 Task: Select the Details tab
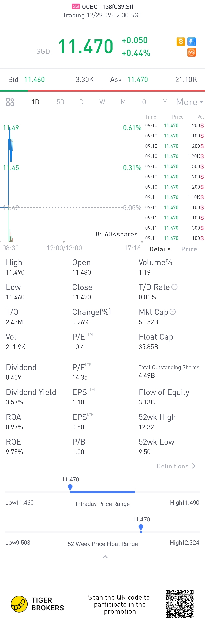point(160,249)
